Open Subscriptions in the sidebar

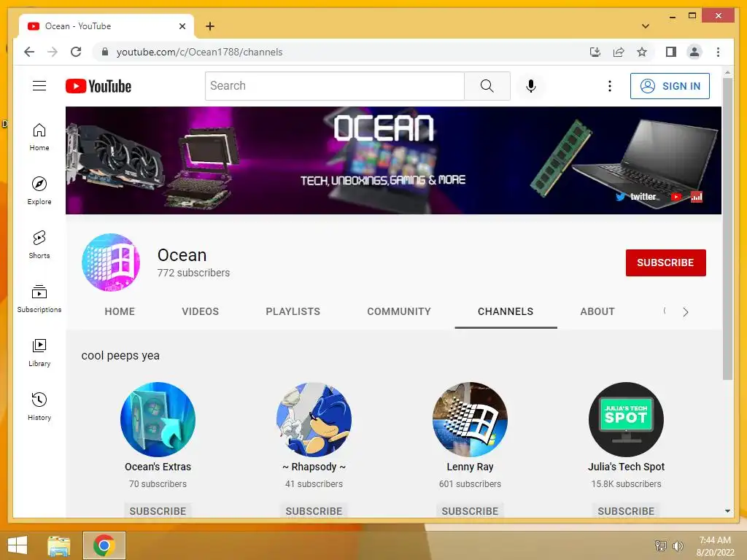(39, 299)
